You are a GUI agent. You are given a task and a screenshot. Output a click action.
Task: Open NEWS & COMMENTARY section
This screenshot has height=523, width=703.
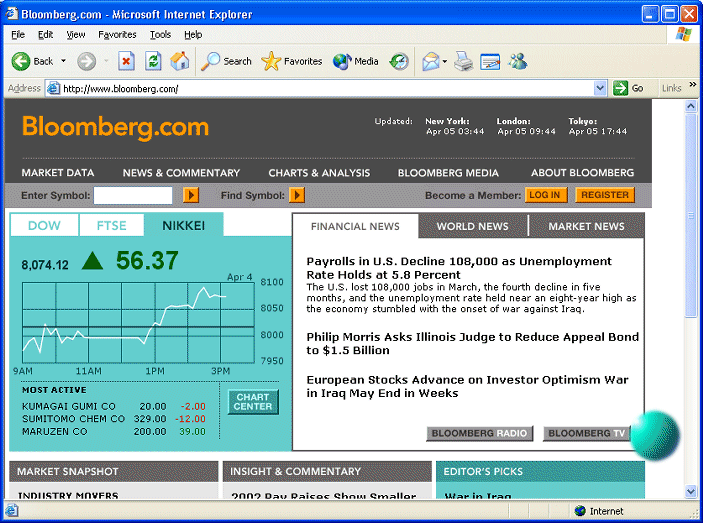tap(181, 173)
